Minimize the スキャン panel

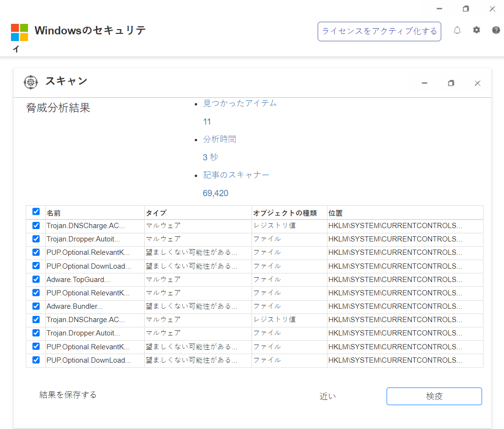(x=424, y=83)
